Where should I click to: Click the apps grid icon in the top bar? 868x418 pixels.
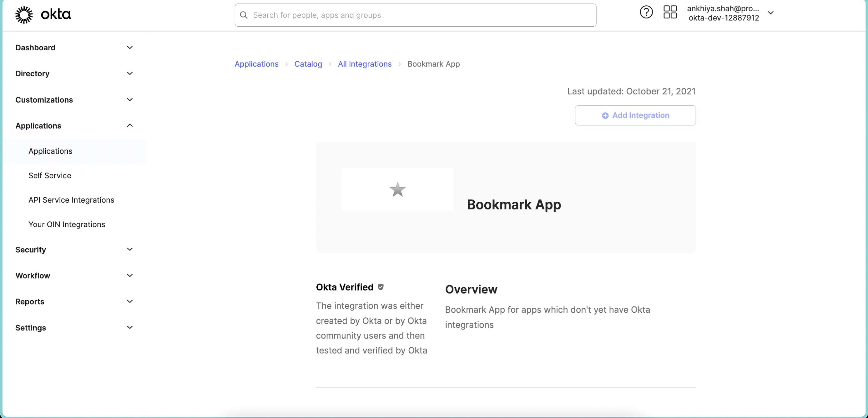click(x=670, y=12)
